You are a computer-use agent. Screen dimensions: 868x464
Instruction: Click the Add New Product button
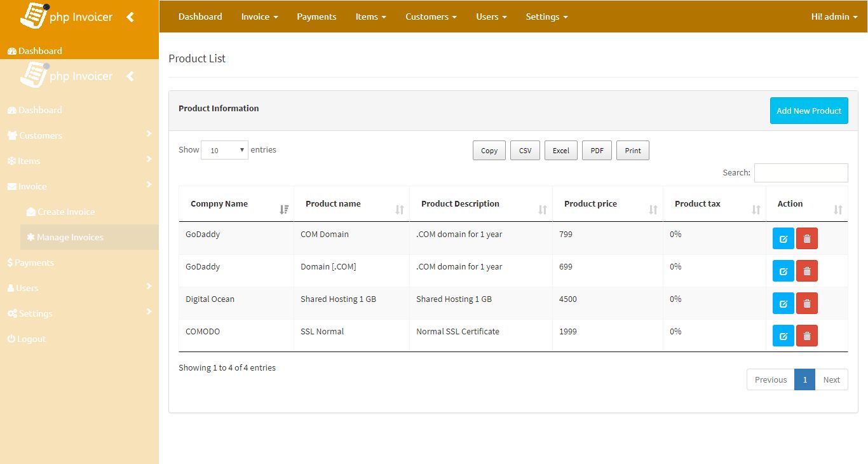(x=808, y=111)
